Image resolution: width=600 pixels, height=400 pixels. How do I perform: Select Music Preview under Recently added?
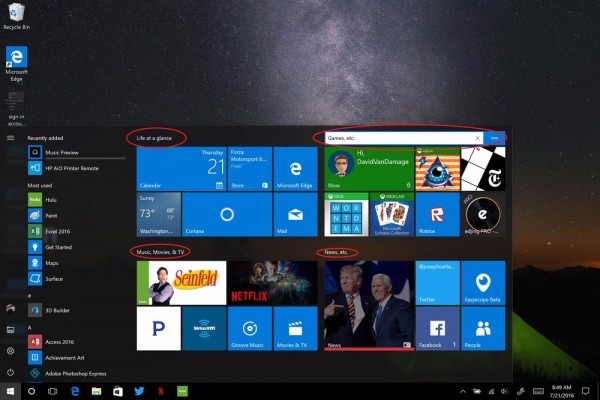60,152
